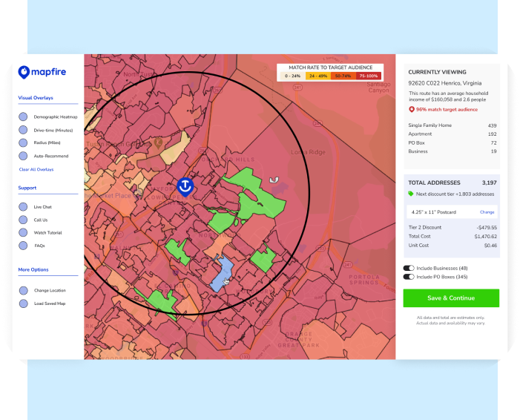Viewport: 520px width, 420px height.
Task: Click 'Portola Springs' map label
Action: pyautogui.click(x=363, y=280)
